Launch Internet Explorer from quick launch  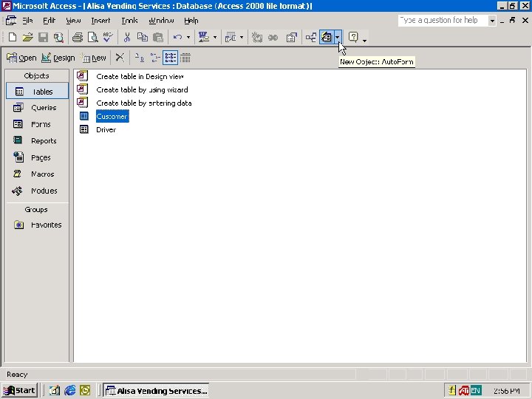click(70, 391)
